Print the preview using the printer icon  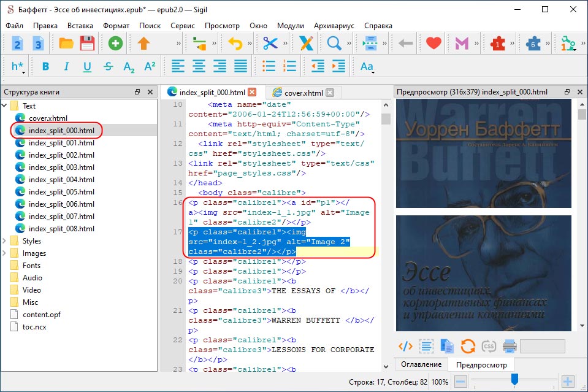pos(510,346)
